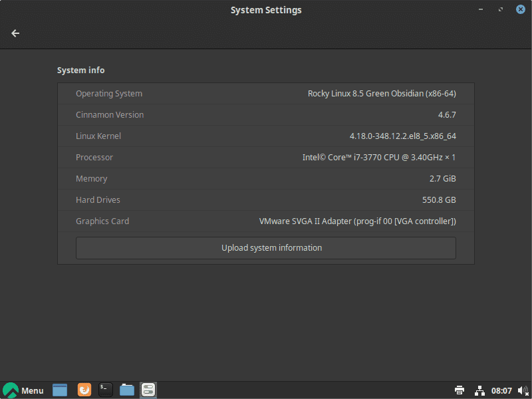Select the Memory label
Screen dimensions: 532x399
pyautogui.click(x=92, y=179)
